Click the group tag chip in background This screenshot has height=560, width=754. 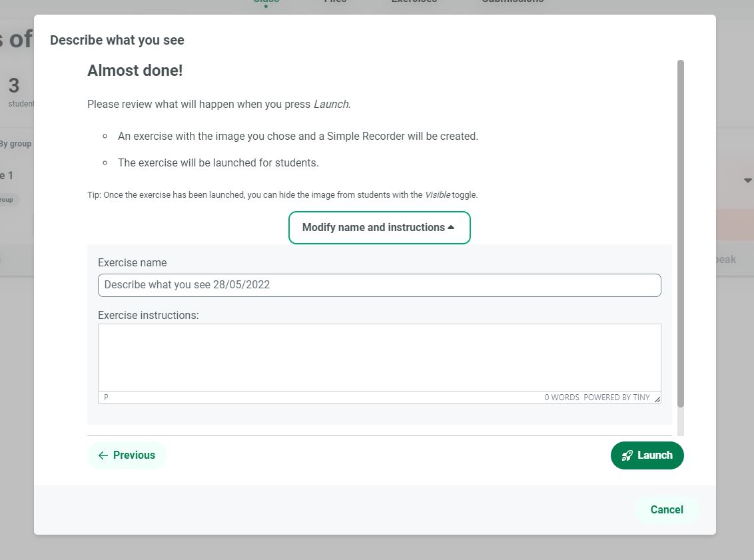pyautogui.click(x=8, y=200)
